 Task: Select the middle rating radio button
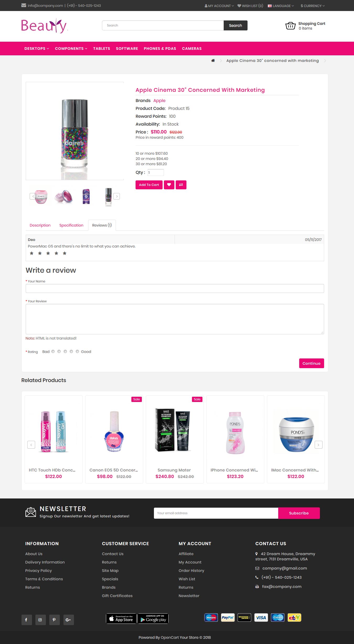[x=65, y=351]
